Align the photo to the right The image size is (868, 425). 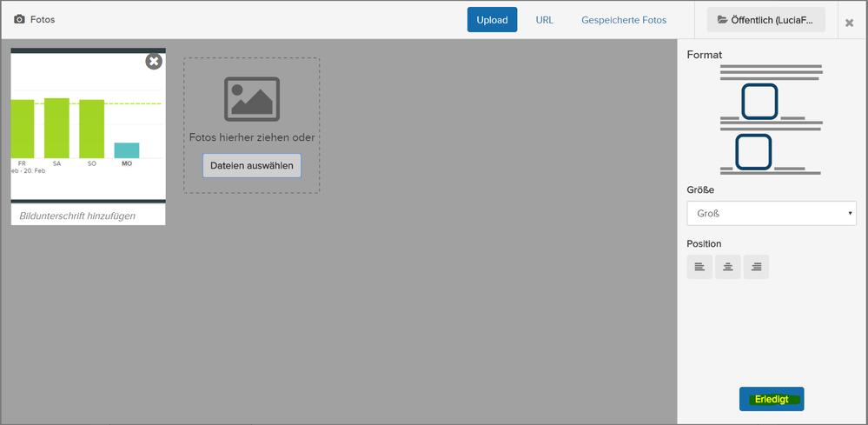[756, 267]
